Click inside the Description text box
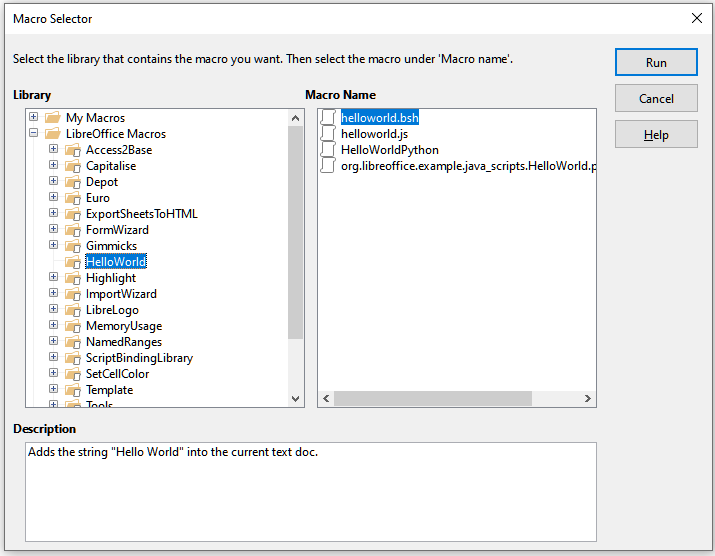This screenshot has width=715, height=556. (311, 492)
